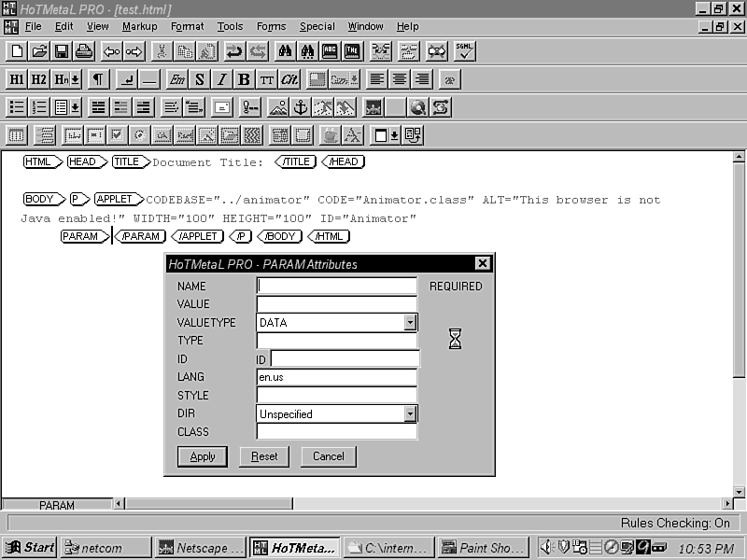Insert an anchor link
This screenshot has height=560, width=747.
(x=300, y=107)
